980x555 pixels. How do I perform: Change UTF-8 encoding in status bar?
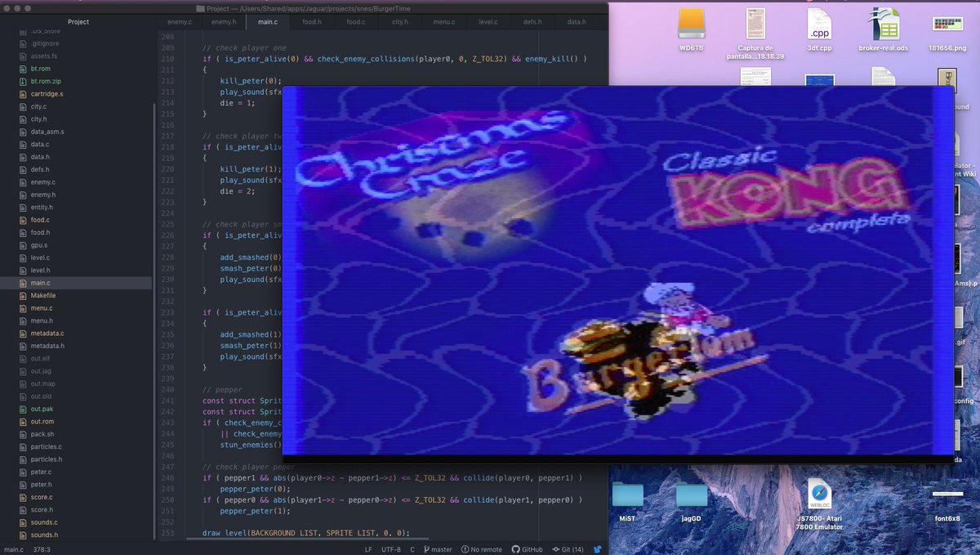[x=390, y=549]
